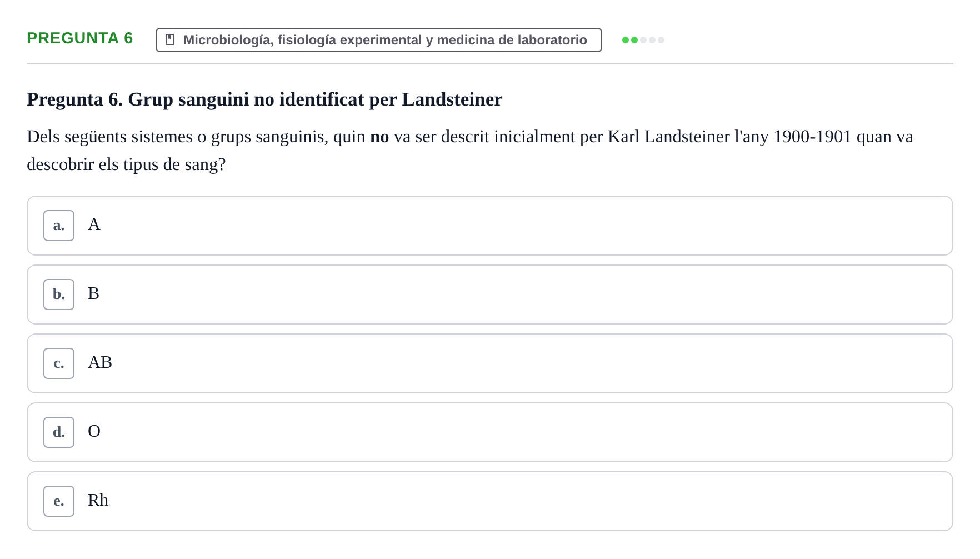Click the letter badge 'a.'

59,226
